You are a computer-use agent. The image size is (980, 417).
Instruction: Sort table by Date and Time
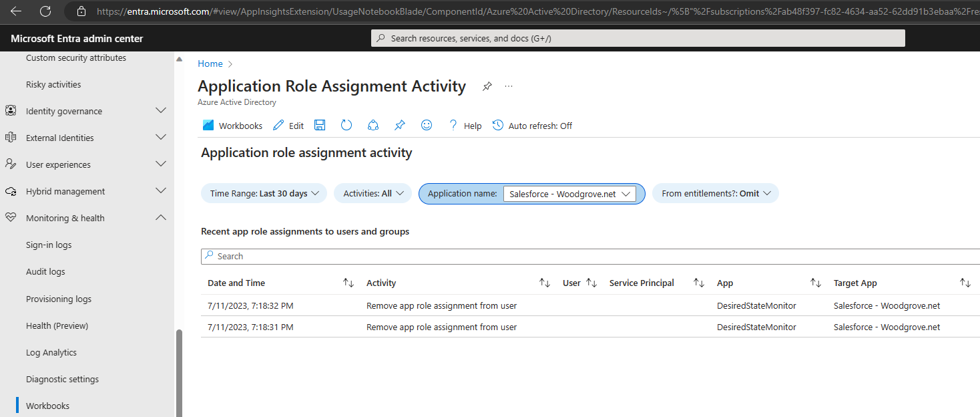pos(348,283)
